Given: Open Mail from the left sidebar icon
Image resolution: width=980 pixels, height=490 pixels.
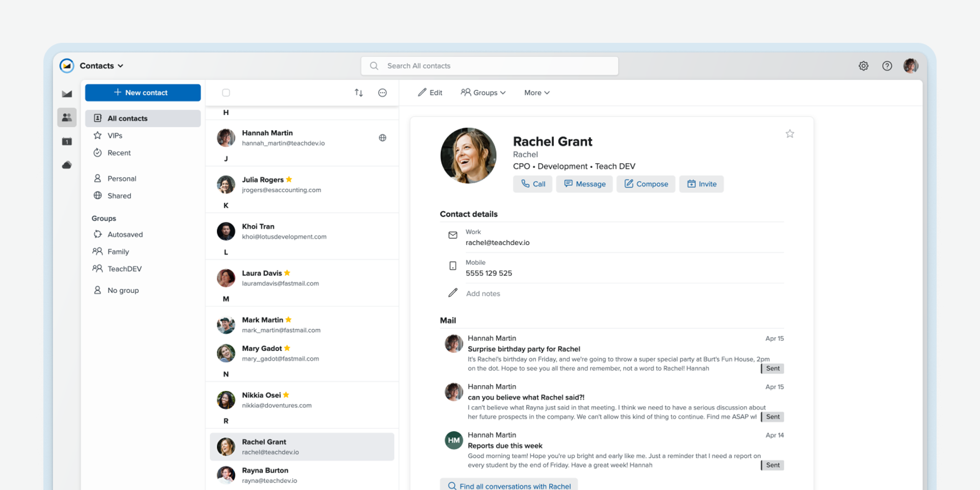Looking at the screenshot, I should (x=67, y=94).
